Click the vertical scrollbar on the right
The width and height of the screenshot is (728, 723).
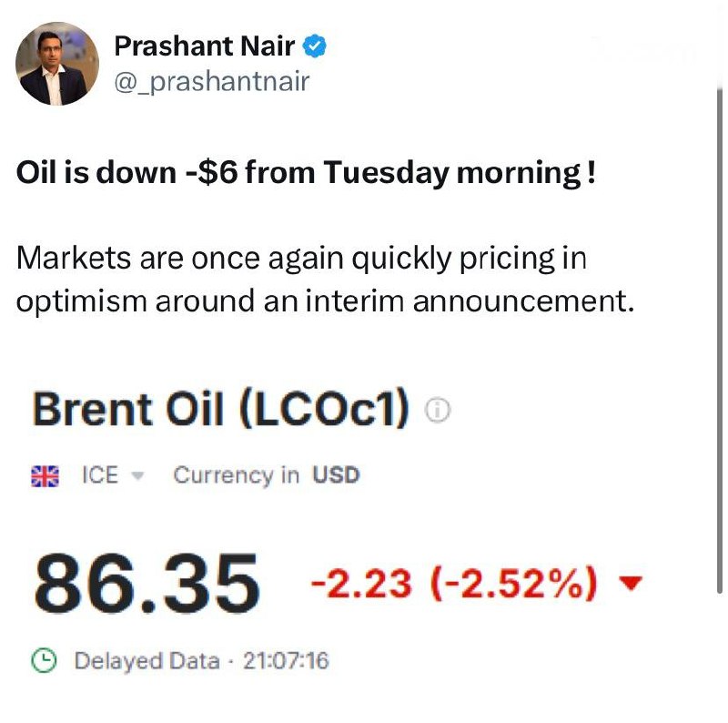(x=720, y=340)
